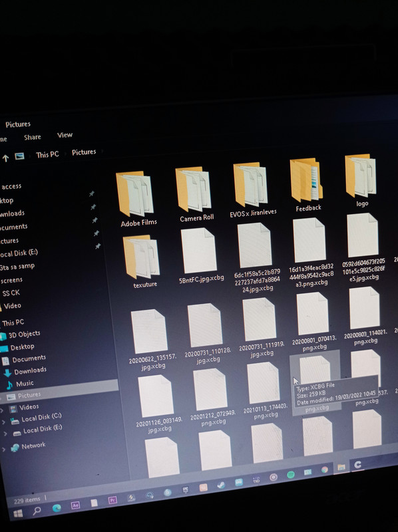Launch Microsoft Edge from taskbar
398x532 pixels.
tap(57, 507)
